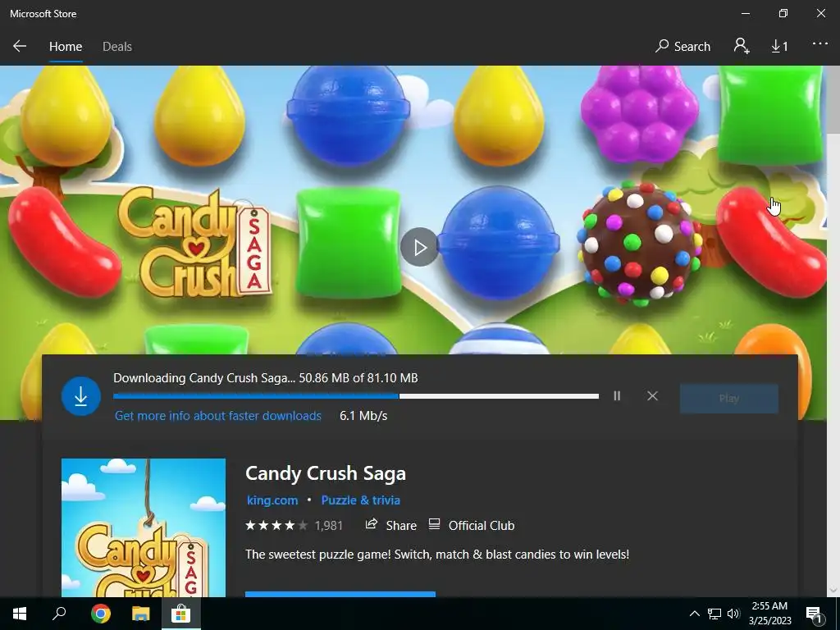Click the sweetest puzzle game description
The height and width of the screenshot is (630, 840).
click(437, 554)
